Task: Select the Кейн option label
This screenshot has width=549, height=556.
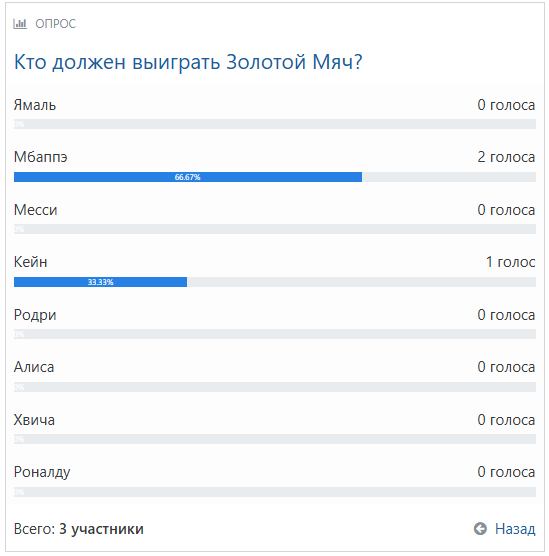Action: (x=30, y=262)
